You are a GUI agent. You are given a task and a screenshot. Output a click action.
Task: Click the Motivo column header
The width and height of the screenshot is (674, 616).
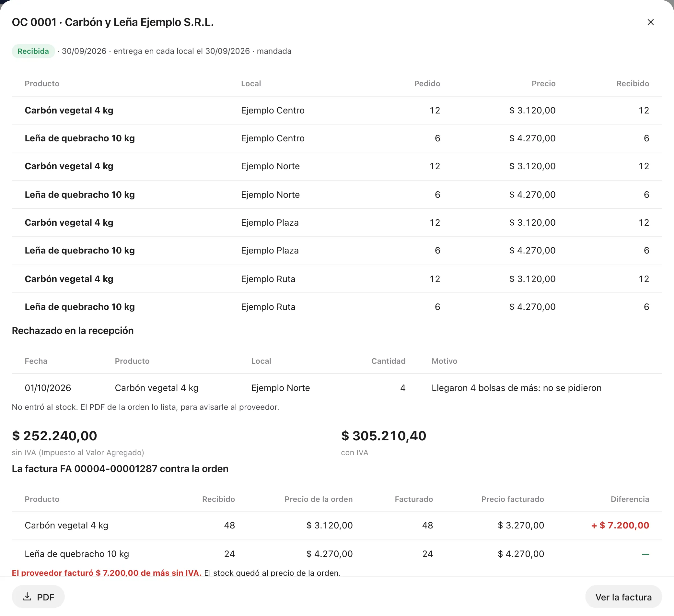[444, 361]
